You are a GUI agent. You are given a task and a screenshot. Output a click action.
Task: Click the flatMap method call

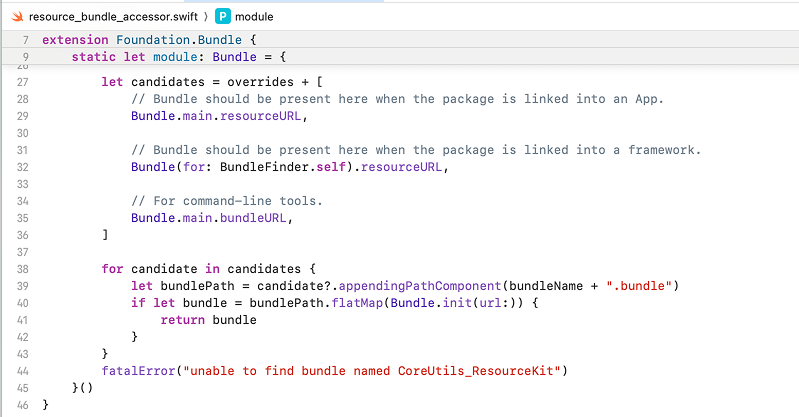[x=357, y=303]
